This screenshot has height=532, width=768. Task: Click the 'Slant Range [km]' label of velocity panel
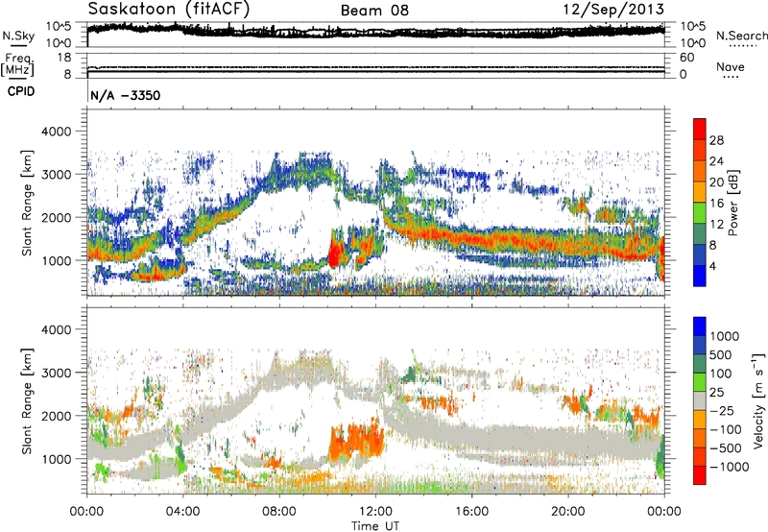[x=27, y=400]
